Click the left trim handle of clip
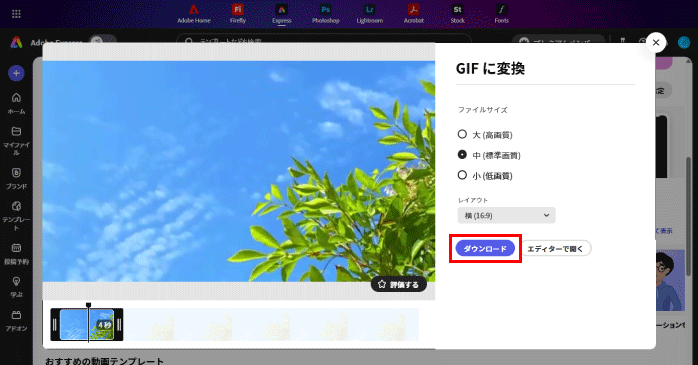Screen dimensions: 698x365 tap(55, 324)
